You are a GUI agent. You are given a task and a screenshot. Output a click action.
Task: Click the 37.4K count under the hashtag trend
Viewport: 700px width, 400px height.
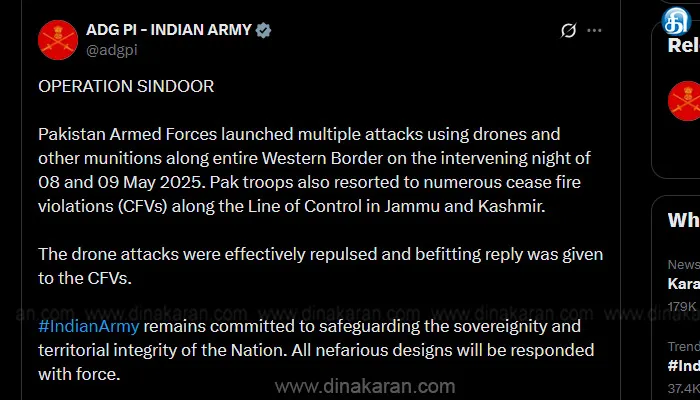684,388
